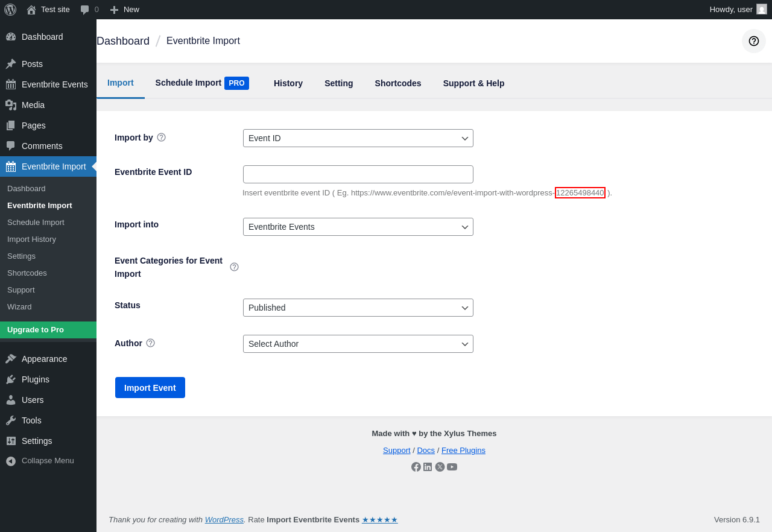This screenshot has height=532, width=772.
Task: Open the LinkedIn icon in the footer
Action: [x=428, y=467]
